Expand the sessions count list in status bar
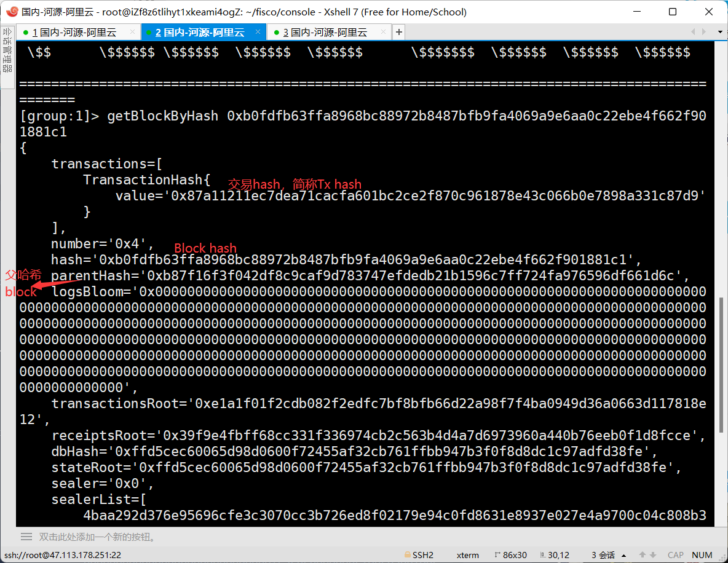728x563 pixels. (624, 555)
